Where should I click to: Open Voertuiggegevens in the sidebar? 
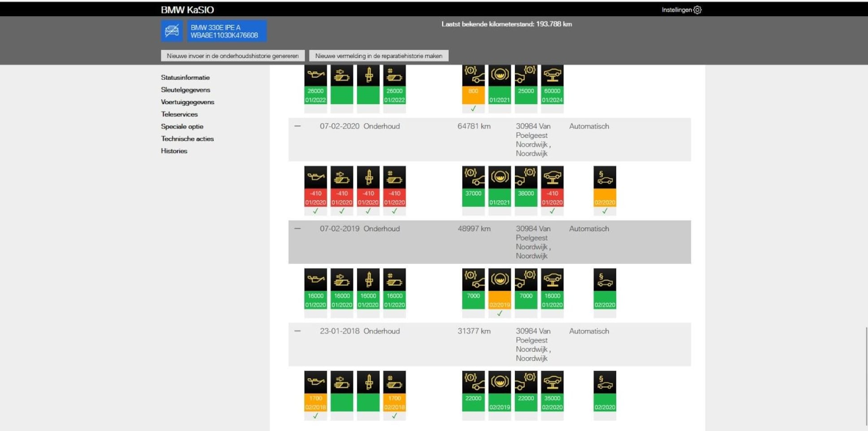[188, 102]
